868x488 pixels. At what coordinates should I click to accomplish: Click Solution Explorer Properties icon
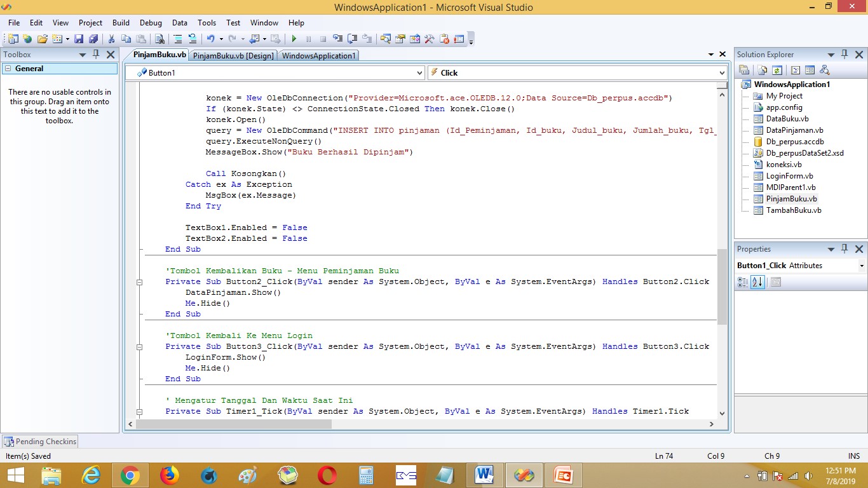click(x=744, y=70)
